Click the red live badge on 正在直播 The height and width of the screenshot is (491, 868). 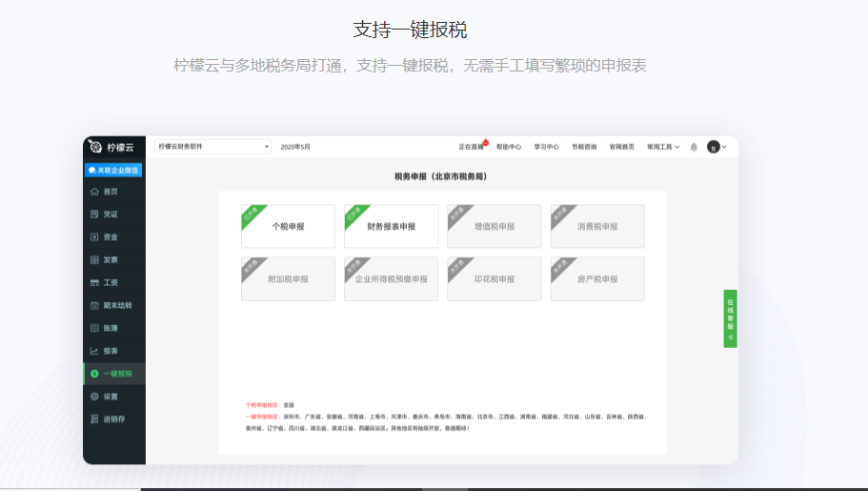[486, 142]
